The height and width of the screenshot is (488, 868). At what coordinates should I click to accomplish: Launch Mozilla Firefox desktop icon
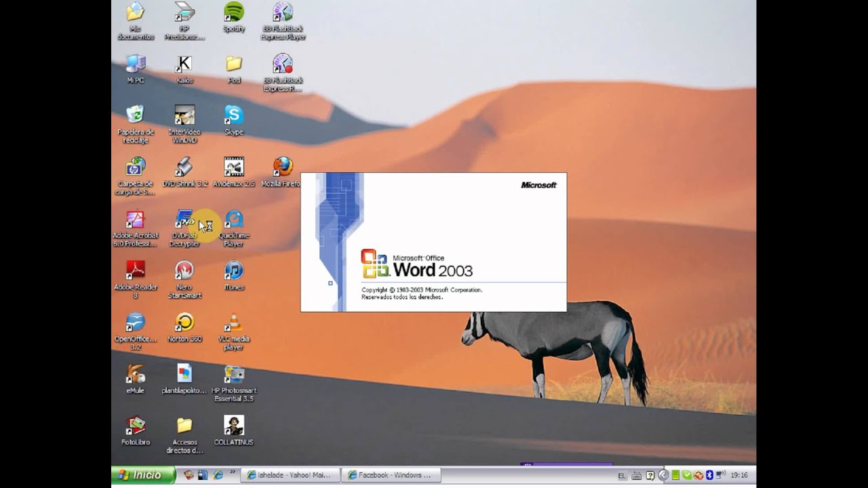pyautogui.click(x=281, y=173)
